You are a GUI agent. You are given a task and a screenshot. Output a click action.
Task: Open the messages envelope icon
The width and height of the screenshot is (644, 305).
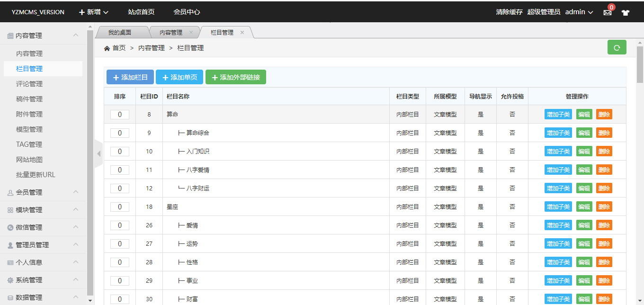[608, 13]
